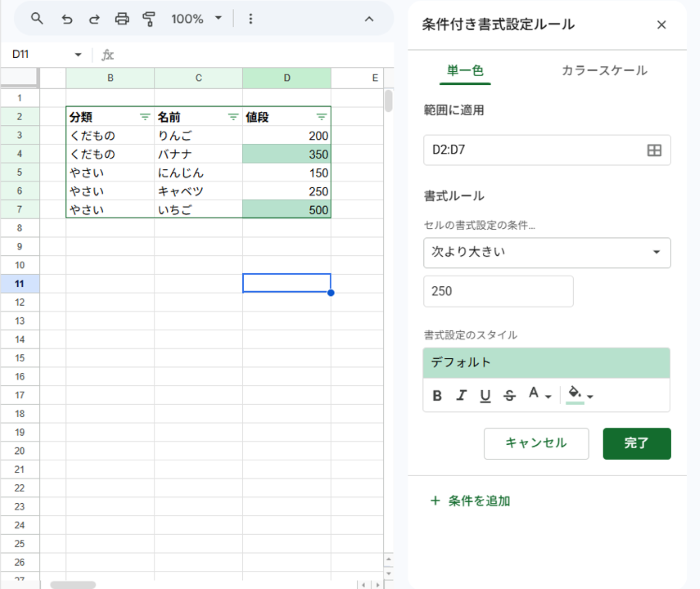Click the 完了 button
This screenshot has width=700, height=589.
(636, 443)
